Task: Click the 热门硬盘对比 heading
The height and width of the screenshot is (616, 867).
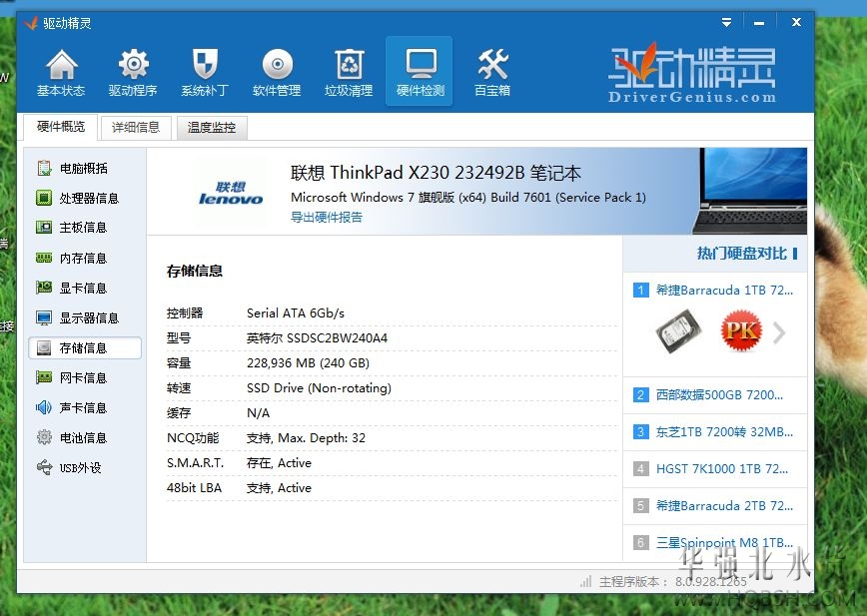Action: point(741,254)
